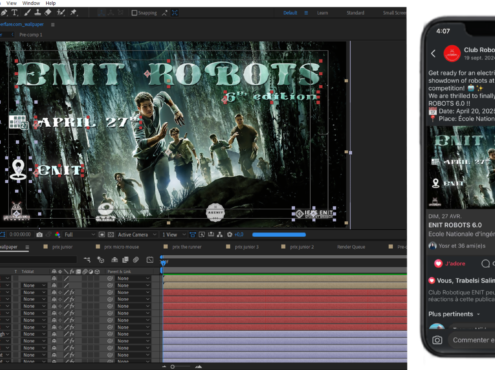Open the composition panel menu beside wallpaper title
The height and width of the screenshot is (370, 495).
tap(53, 24)
